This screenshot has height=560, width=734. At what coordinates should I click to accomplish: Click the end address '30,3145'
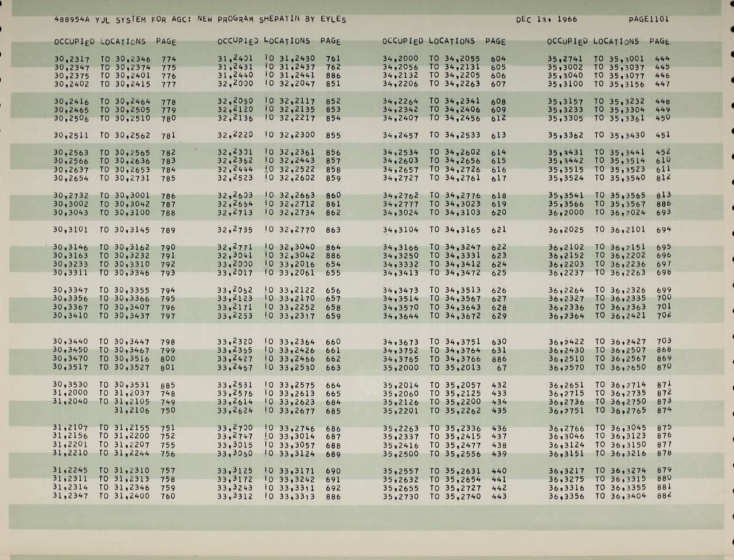[132, 230]
